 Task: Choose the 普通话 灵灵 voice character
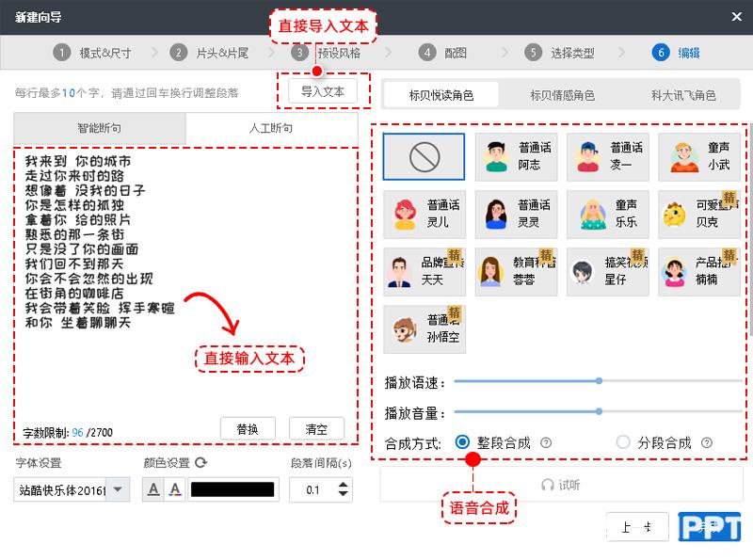click(x=516, y=215)
